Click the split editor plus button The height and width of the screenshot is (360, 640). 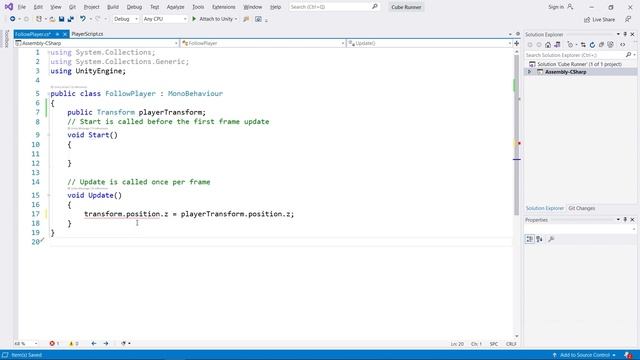pyautogui.click(x=516, y=43)
